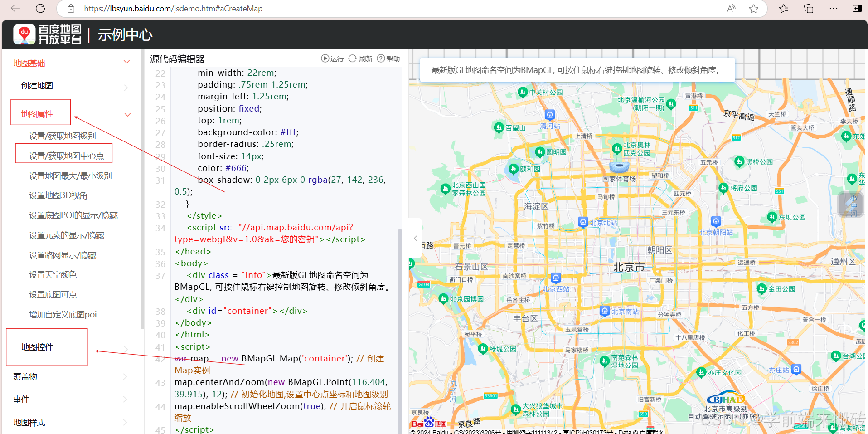Click the 北京园博园 marker on map
Screen dimensions: 868x434
[x=443, y=298]
